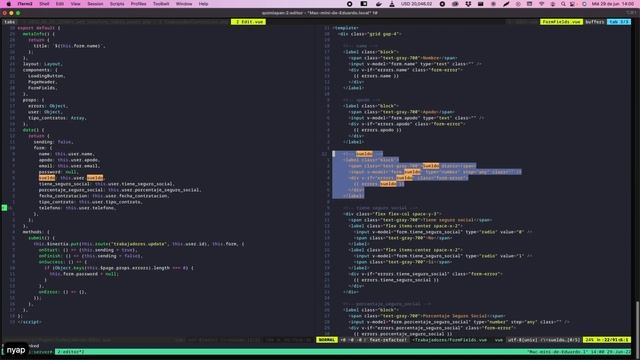This screenshot has height=360, width=640.
Task: Click the {{ errors.name }} line
Action: [376, 76]
